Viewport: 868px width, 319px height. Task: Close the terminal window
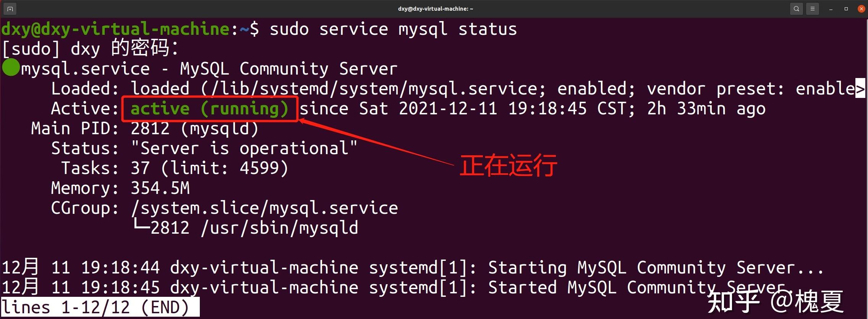tap(861, 9)
